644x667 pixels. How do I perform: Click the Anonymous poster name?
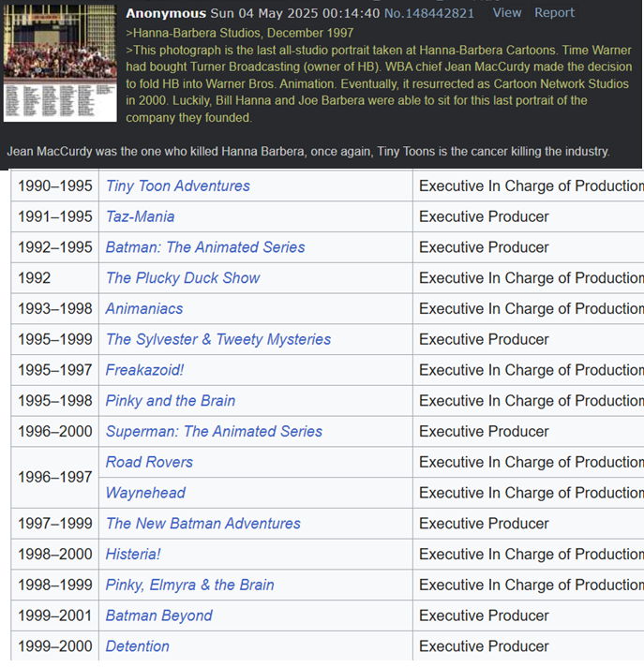tap(166, 13)
